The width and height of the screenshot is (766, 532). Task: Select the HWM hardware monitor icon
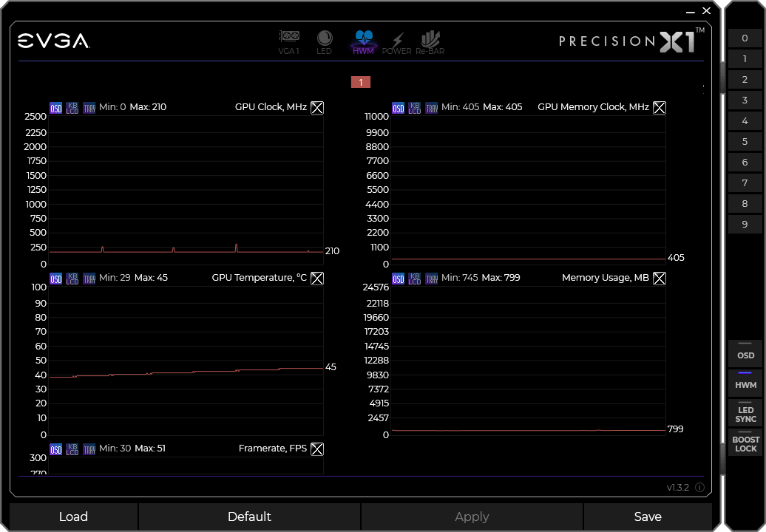coord(363,41)
